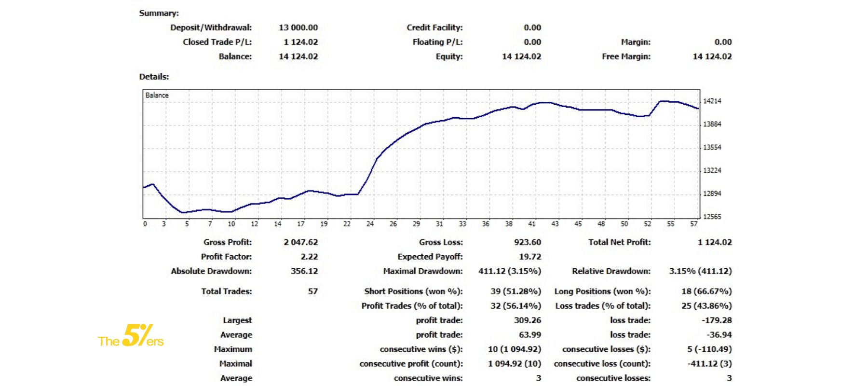Select the Gross Profit value 2 047.62

300,243
